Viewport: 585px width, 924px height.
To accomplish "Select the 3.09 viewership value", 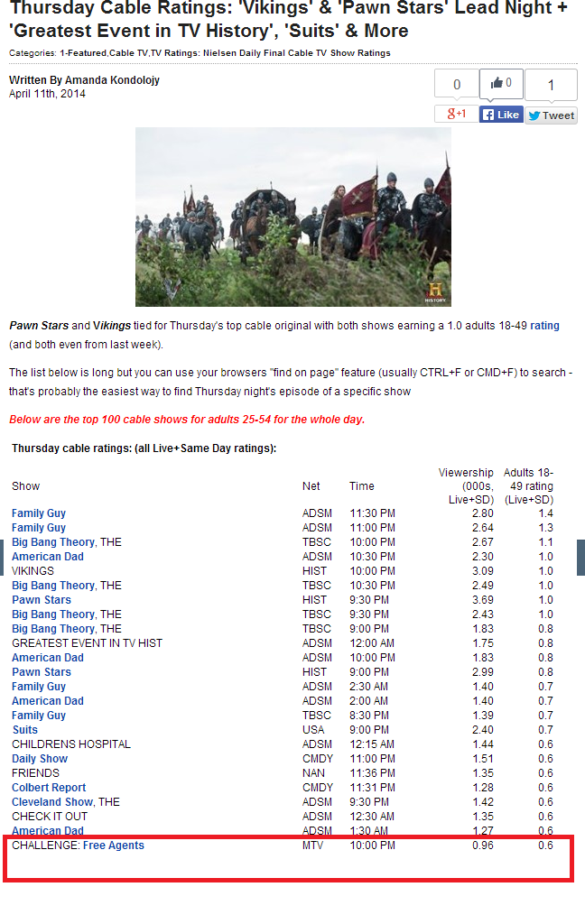I will coord(482,571).
